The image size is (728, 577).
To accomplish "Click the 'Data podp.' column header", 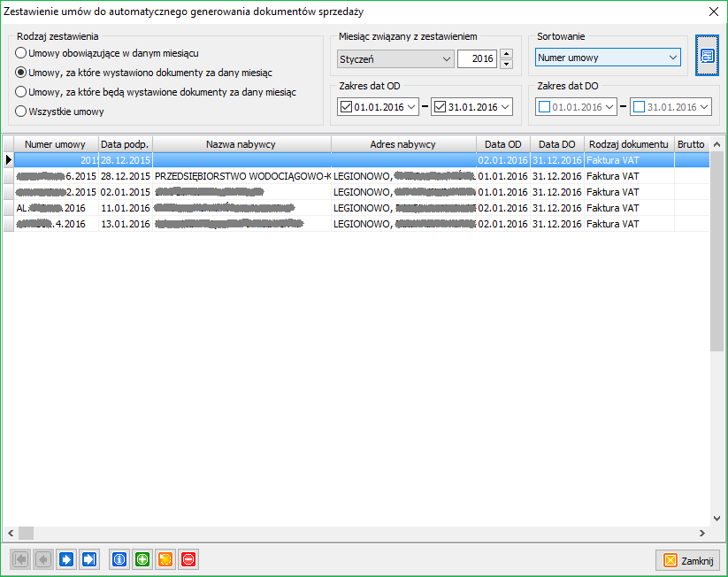I will tap(125, 144).
